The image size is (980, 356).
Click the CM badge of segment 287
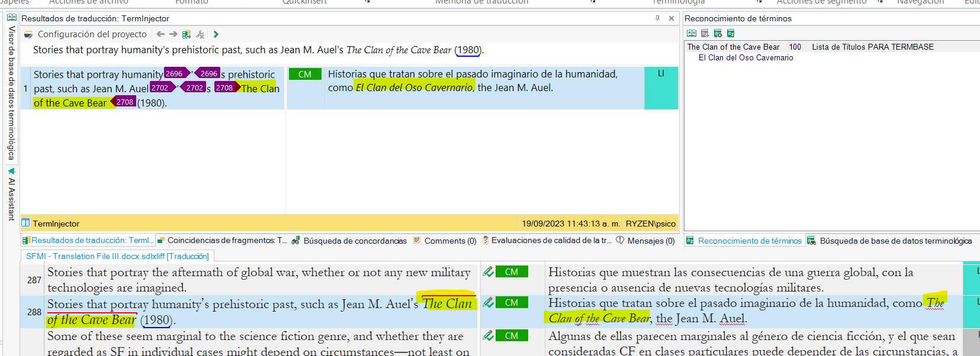click(512, 272)
